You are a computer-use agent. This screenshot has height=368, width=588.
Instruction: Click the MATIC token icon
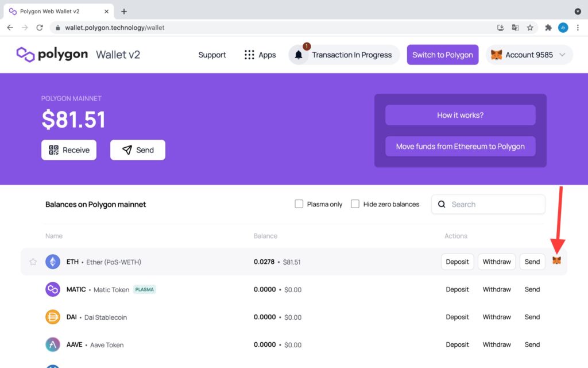click(53, 290)
